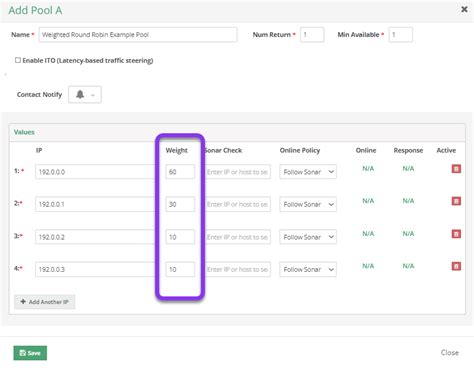The width and height of the screenshot is (474, 368).
Task: Click the Min Available field
Action: (x=401, y=35)
